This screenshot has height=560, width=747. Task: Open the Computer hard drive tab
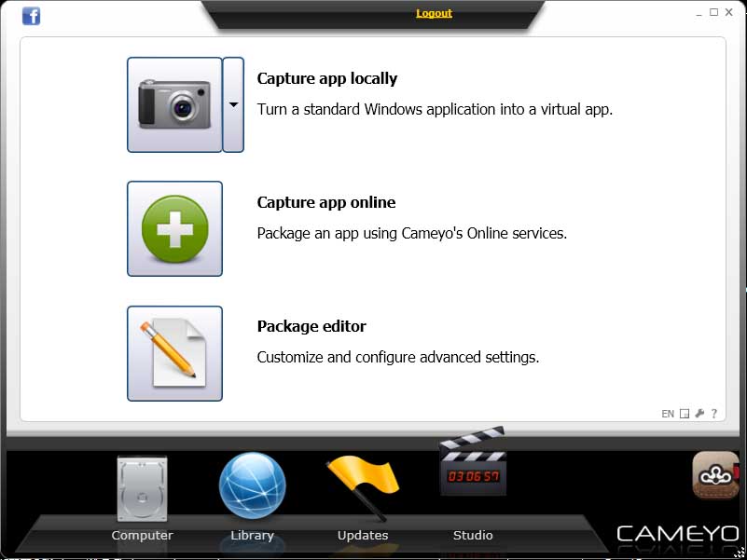[142, 498]
